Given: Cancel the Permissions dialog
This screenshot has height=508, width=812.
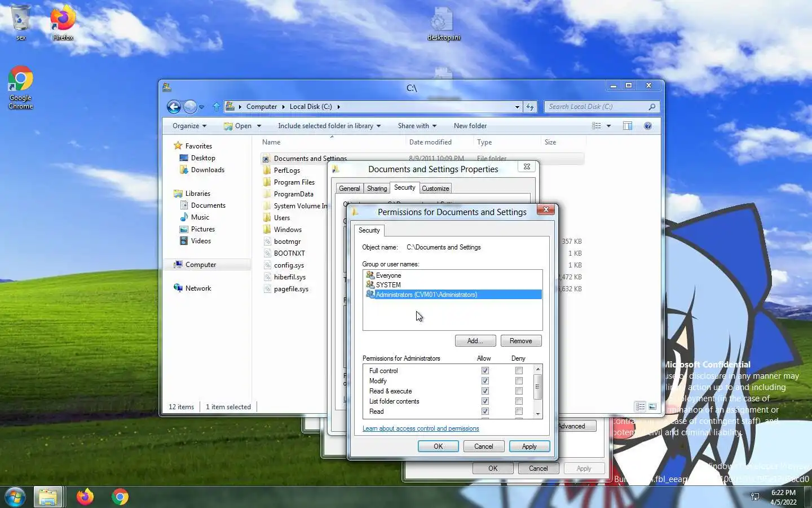Looking at the screenshot, I should pos(483,446).
